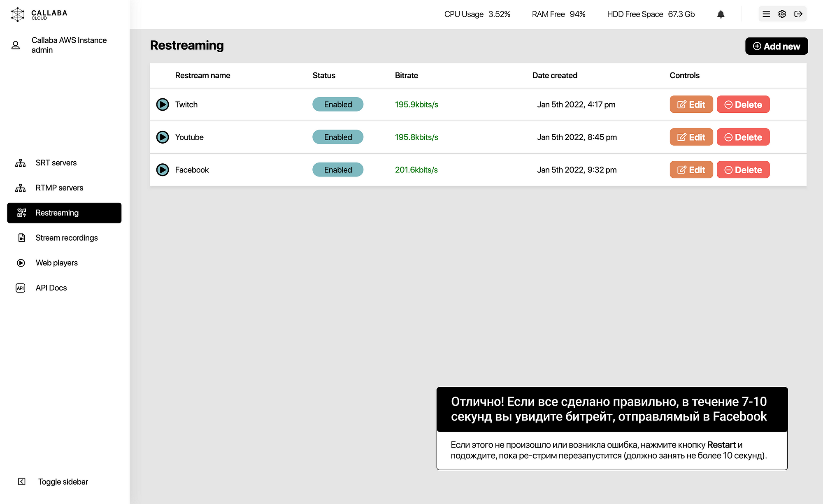Click the RTMP servers network icon
Viewport: 823px width, 504px height.
(21, 188)
